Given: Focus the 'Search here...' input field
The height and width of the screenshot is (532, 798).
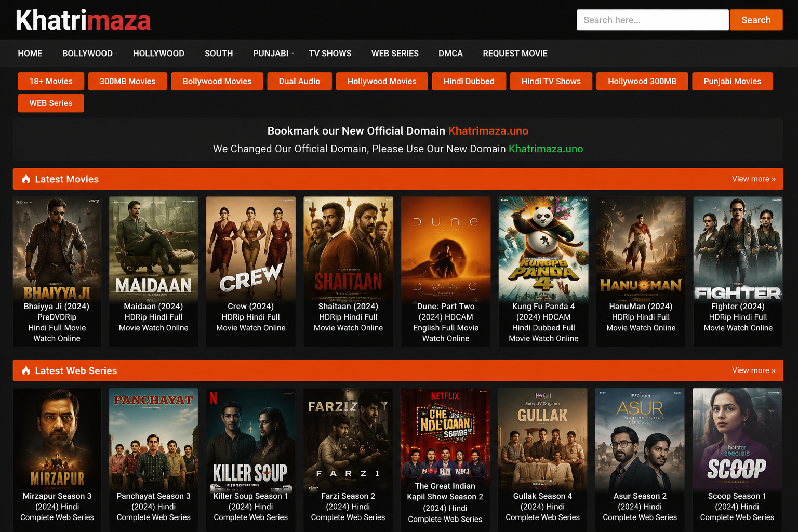Looking at the screenshot, I should (x=653, y=20).
